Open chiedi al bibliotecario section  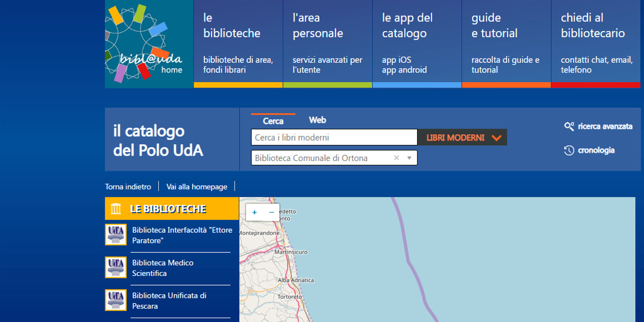pyautogui.click(x=595, y=43)
